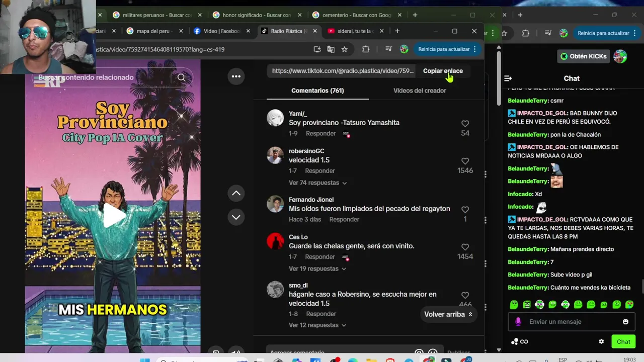This screenshot has width=644, height=362.
Task: Open the three-dot options menu beside the video
Action: tap(236, 76)
